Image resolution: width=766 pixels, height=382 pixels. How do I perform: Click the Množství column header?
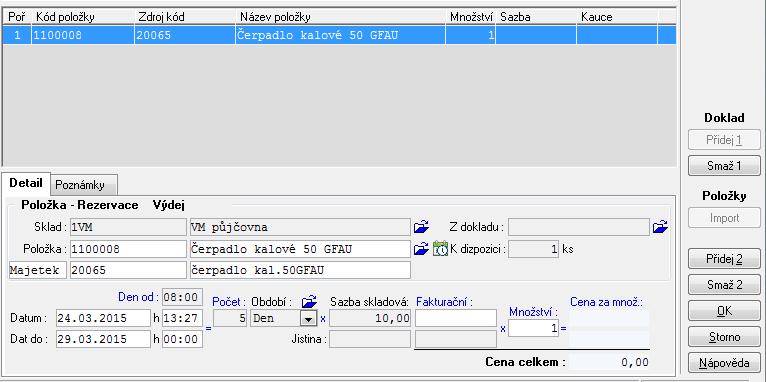pos(470,17)
